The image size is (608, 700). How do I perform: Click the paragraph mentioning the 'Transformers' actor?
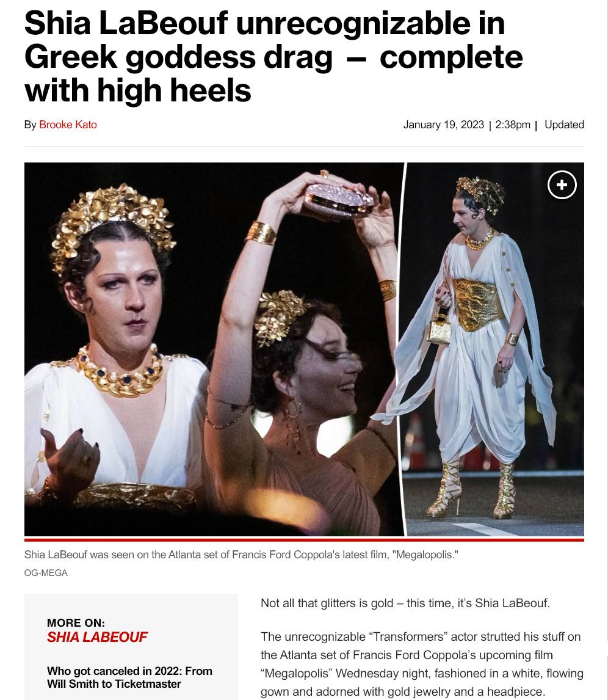tap(422, 665)
